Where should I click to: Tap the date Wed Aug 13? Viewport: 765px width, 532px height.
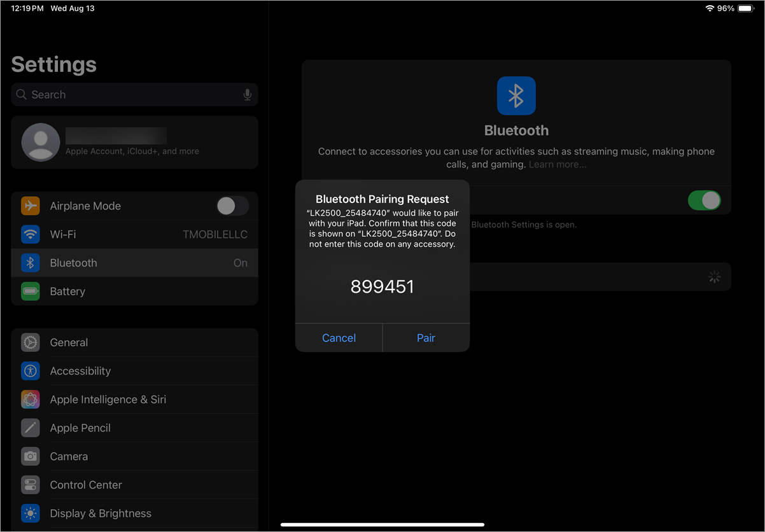73,8
